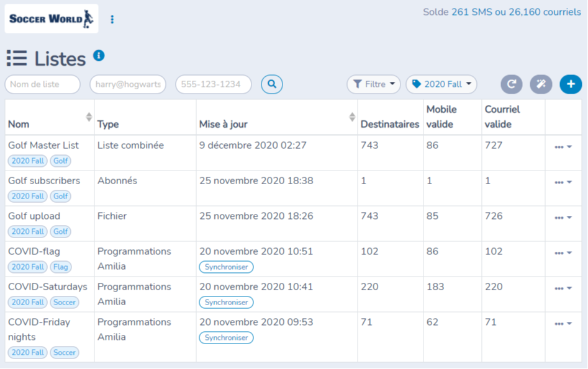Open actions menu for Golf upload
This screenshot has height=369, width=588.
tap(563, 218)
